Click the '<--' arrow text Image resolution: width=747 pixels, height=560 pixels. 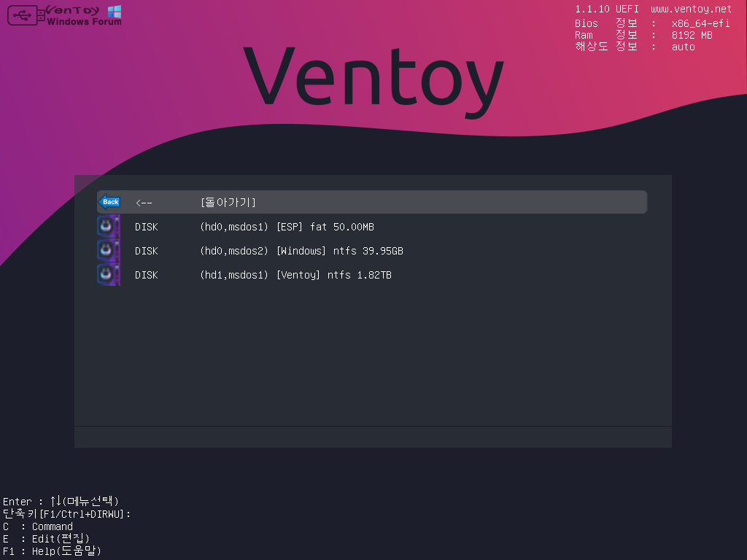(x=144, y=203)
